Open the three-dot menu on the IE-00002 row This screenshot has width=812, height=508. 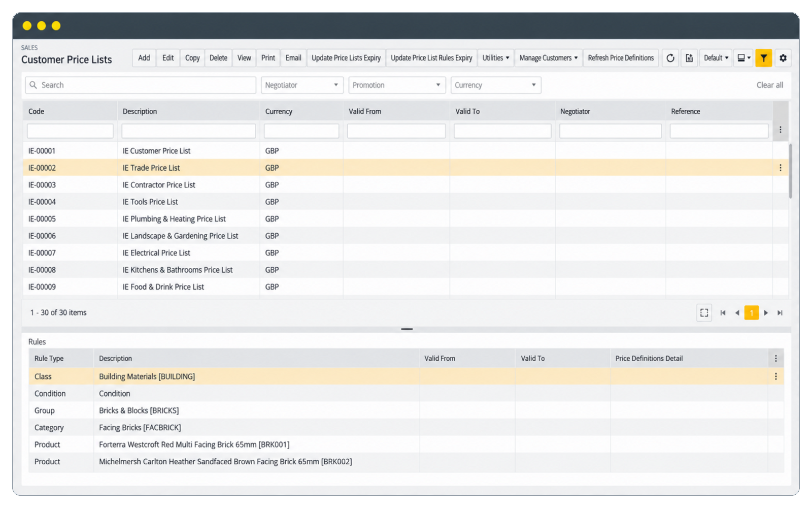click(781, 168)
